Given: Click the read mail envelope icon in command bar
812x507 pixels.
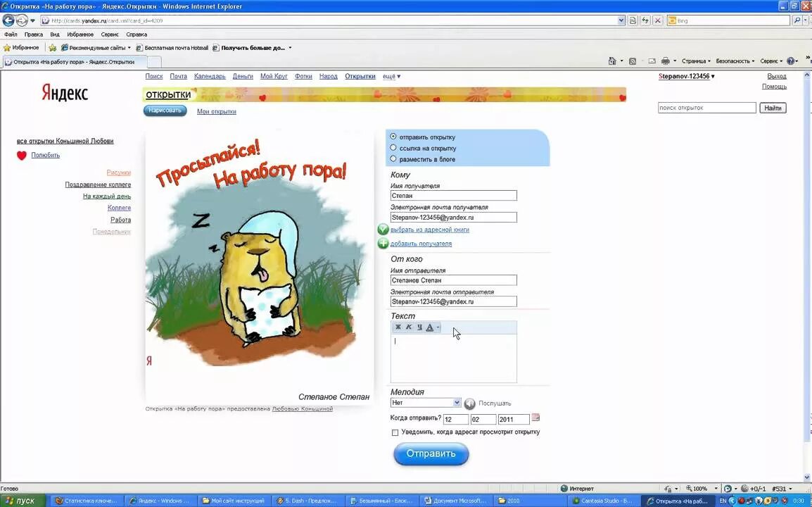Looking at the screenshot, I should [x=652, y=61].
